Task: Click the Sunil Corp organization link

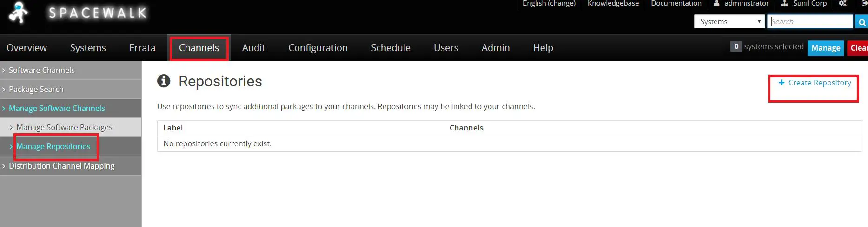Action: pyautogui.click(x=810, y=4)
